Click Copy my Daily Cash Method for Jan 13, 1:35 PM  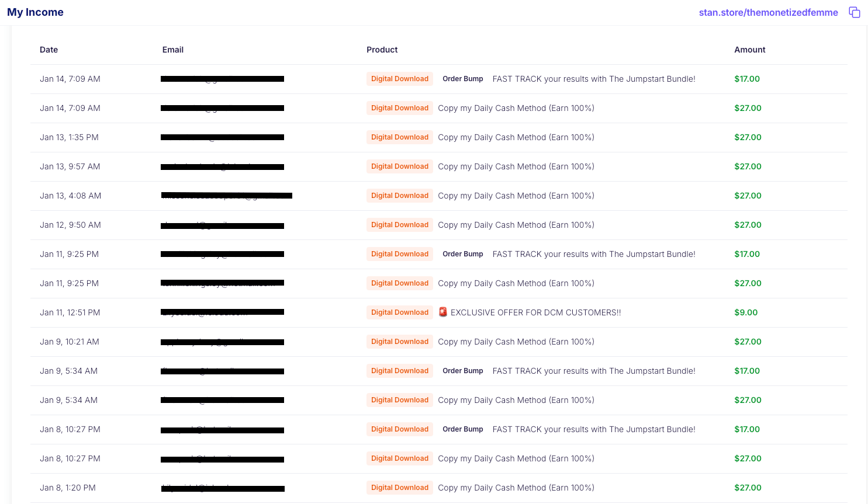[x=516, y=137]
